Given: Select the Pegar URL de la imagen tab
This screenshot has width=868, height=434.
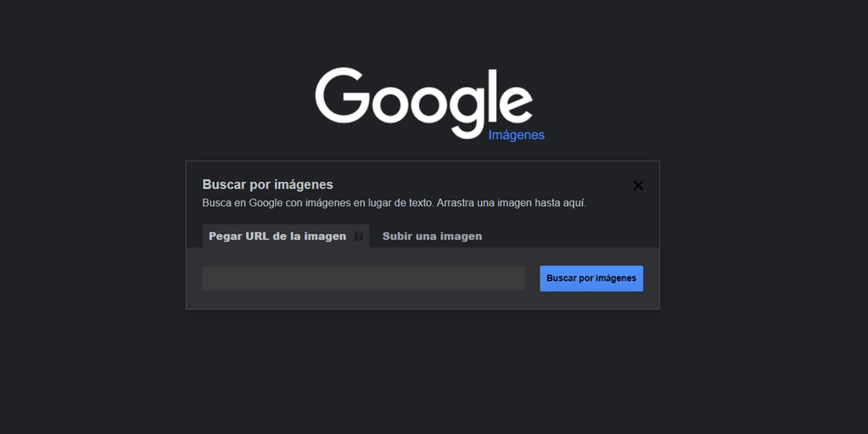Looking at the screenshot, I should 277,236.
